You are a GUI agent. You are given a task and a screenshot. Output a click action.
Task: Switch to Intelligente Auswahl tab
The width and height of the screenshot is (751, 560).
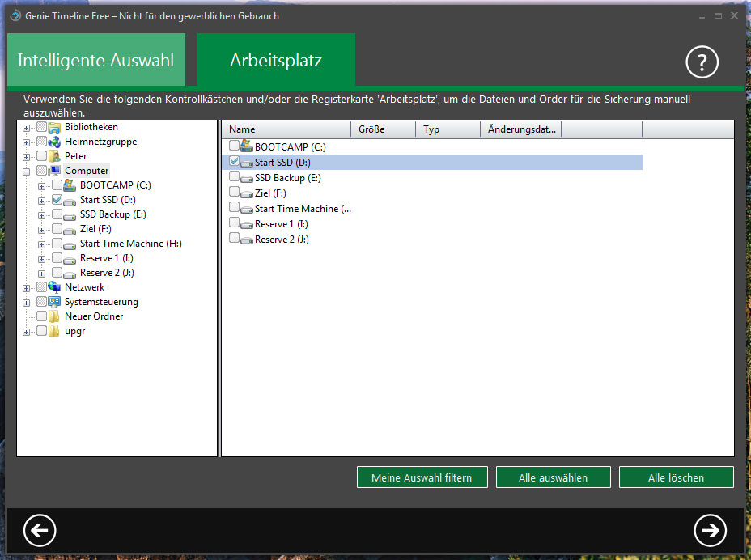[x=96, y=60]
